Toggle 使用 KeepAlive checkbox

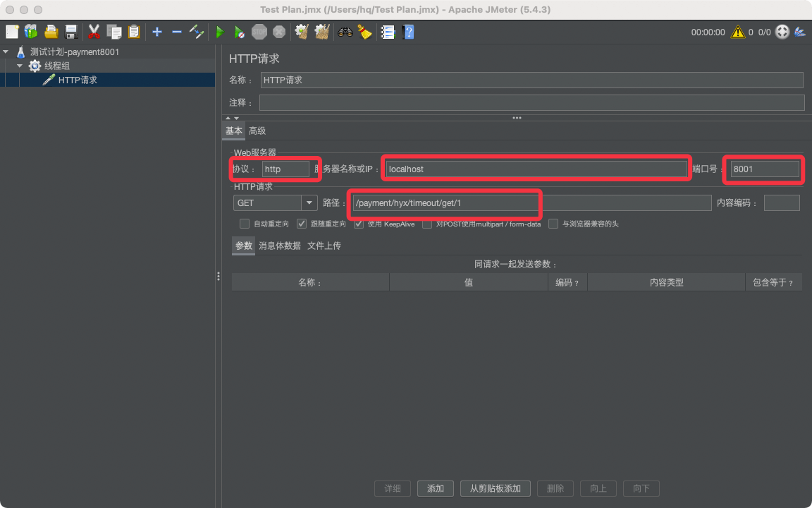click(358, 224)
